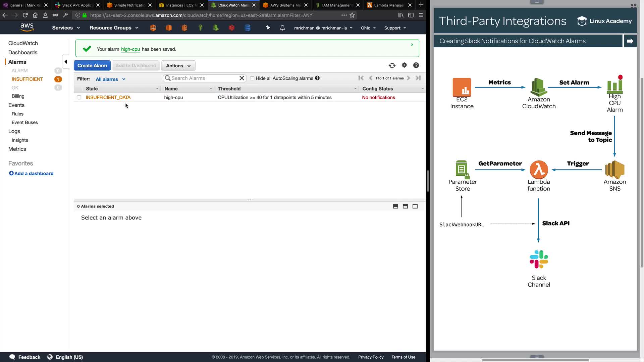Click the refresh alarms icon
Screen dimensions: 644x362
pos(392,66)
